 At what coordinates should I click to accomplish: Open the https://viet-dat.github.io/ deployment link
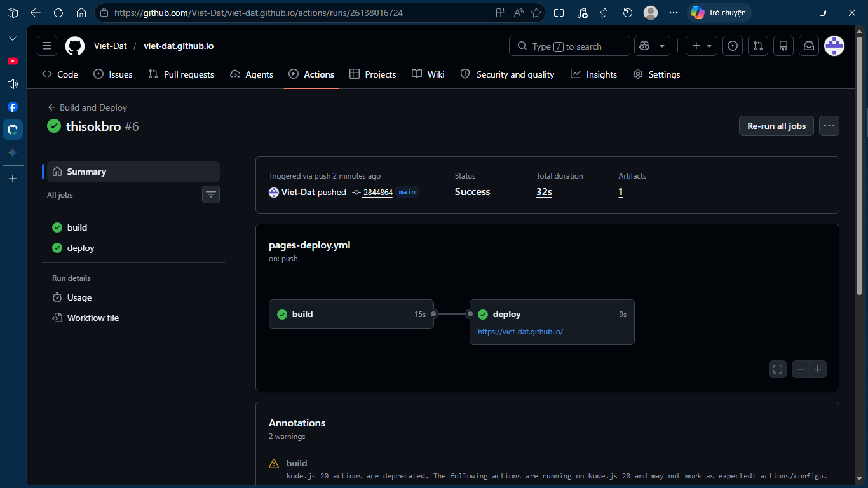click(x=520, y=331)
